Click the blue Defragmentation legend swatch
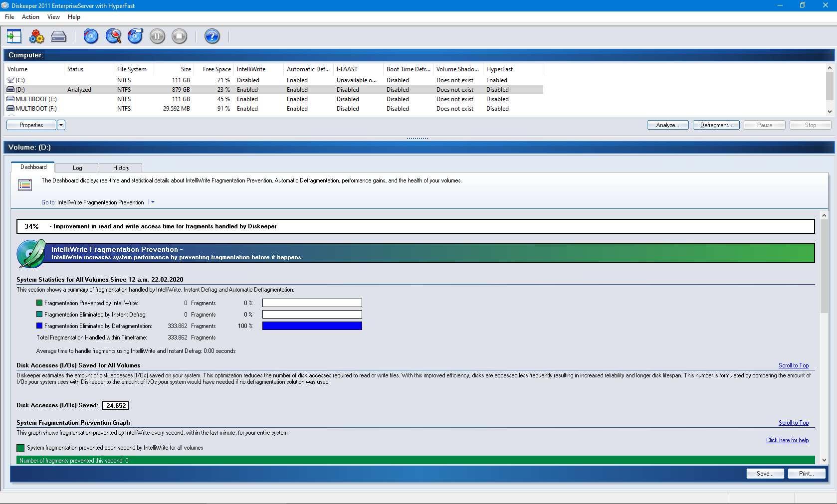This screenshot has height=504, width=837. coord(39,326)
